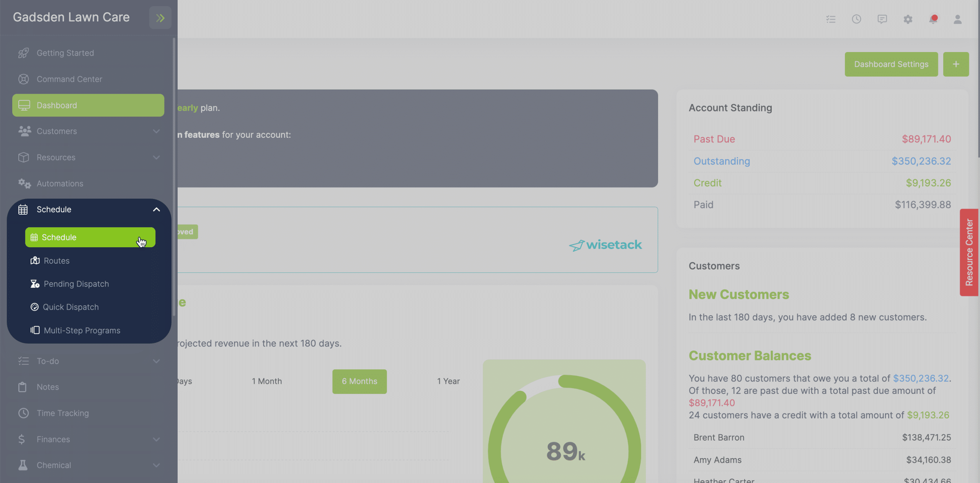The height and width of the screenshot is (483, 980).
Task: Click the Finances dollar sign icon
Action: [x=21, y=439]
